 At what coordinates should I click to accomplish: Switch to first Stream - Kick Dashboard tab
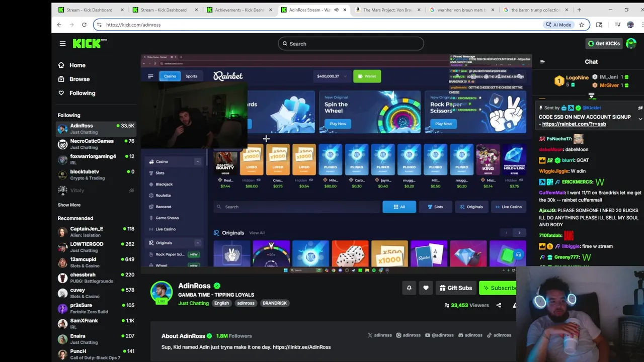90,10
